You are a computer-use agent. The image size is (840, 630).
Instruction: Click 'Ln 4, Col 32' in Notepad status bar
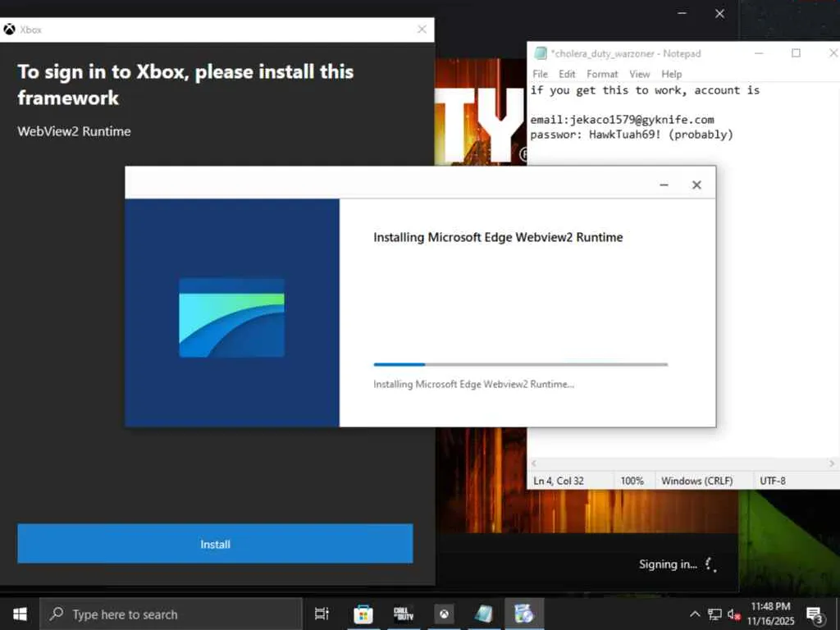tap(558, 481)
